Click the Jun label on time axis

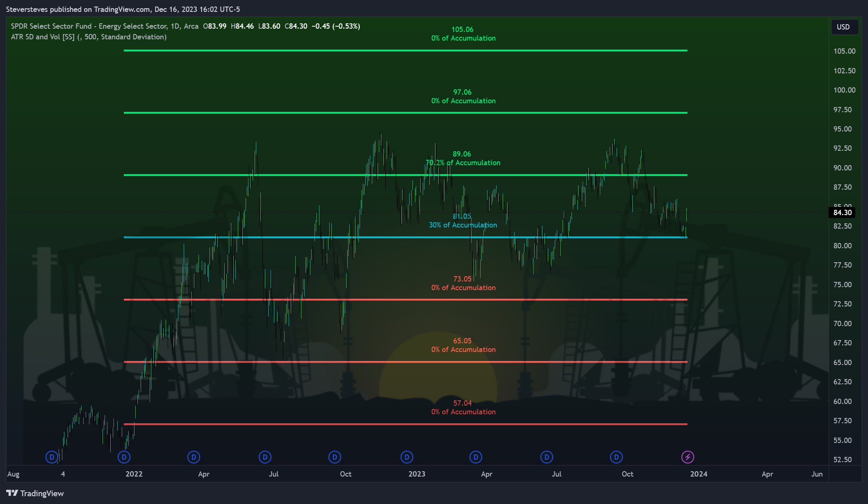pos(817,474)
